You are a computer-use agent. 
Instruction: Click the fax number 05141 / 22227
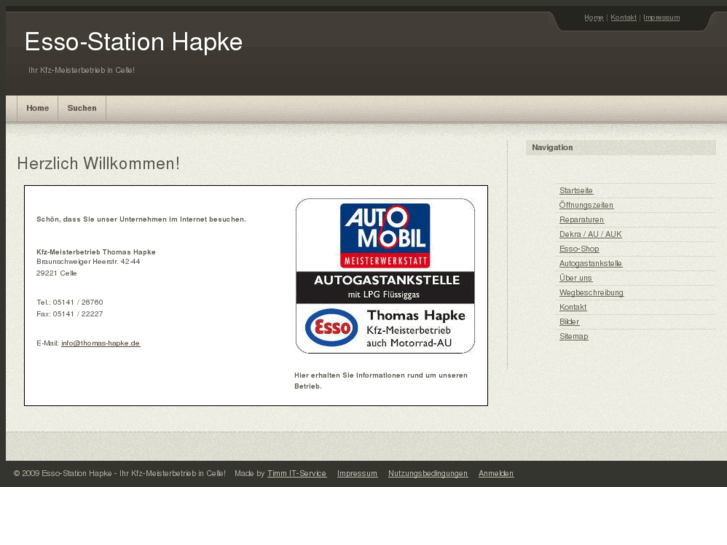click(78, 314)
